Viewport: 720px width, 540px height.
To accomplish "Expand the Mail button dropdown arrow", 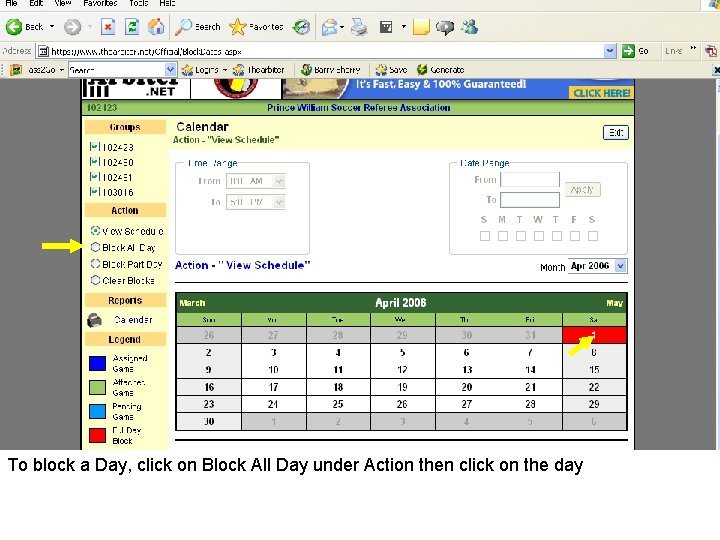I will point(342,27).
